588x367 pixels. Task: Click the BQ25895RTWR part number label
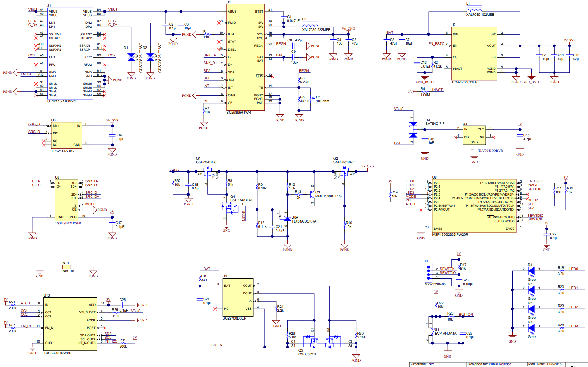(x=239, y=113)
